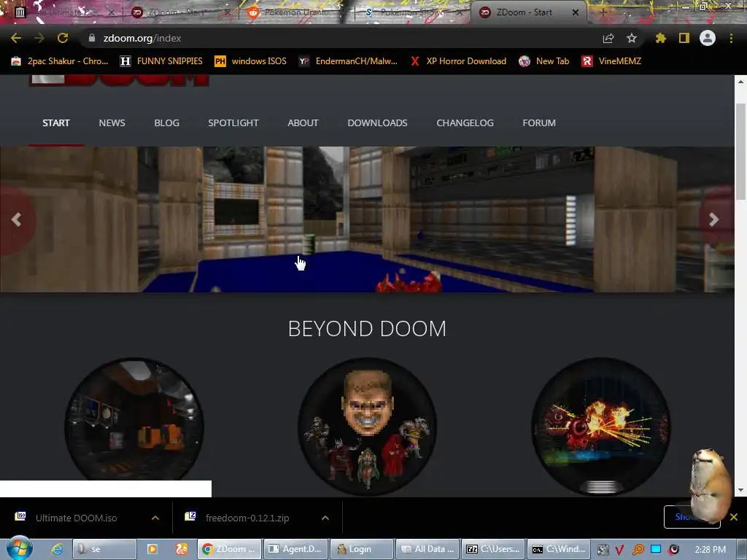Click the 2:28 PM system clock
Viewport: 747px width, 560px height.
tap(711, 550)
